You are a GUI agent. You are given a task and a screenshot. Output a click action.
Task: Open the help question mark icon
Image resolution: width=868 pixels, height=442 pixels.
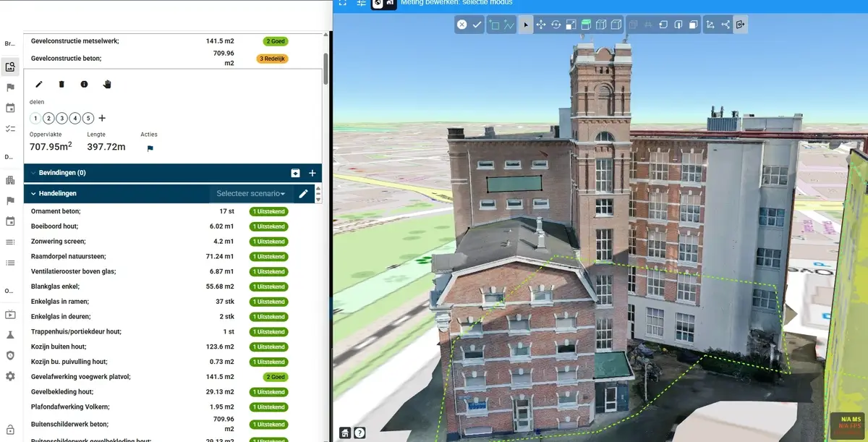[x=359, y=433]
